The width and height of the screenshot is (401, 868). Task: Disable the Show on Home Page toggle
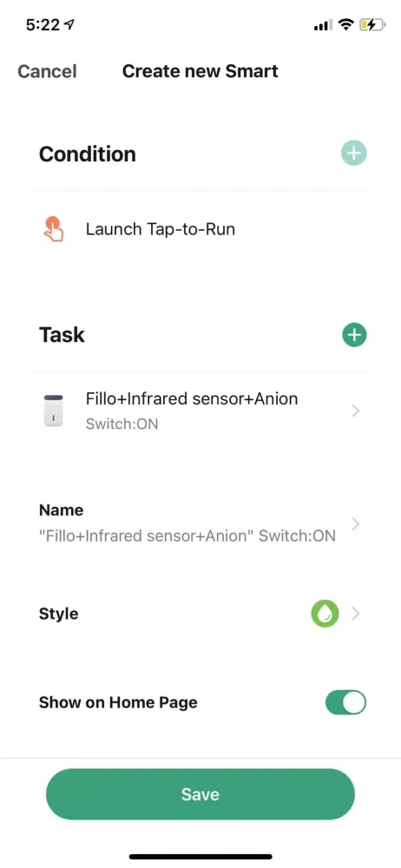(x=345, y=702)
